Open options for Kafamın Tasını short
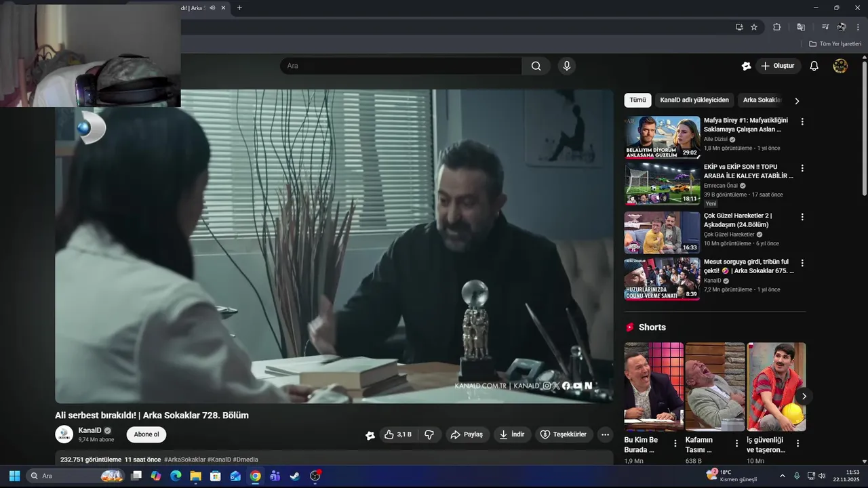Viewport: 868px width, 488px height. point(736,443)
